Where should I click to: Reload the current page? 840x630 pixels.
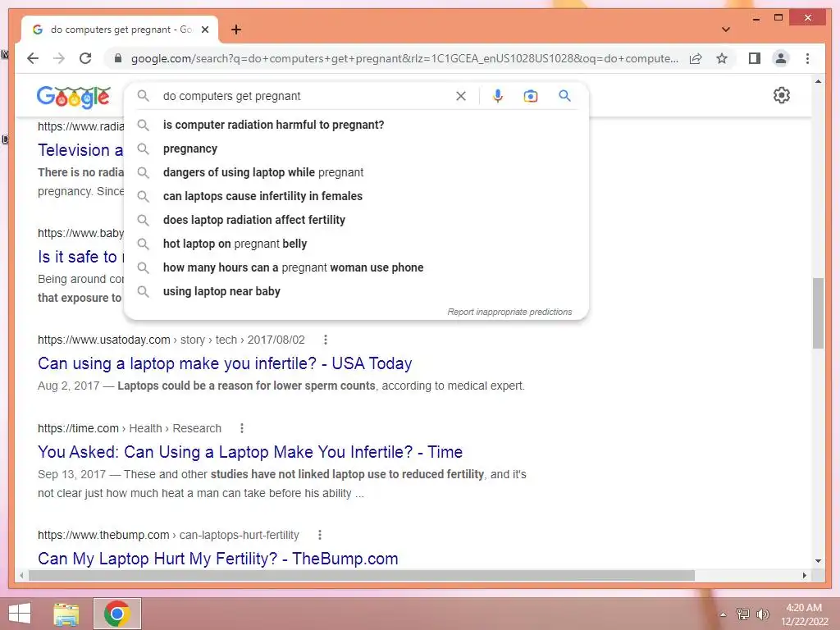tap(85, 58)
